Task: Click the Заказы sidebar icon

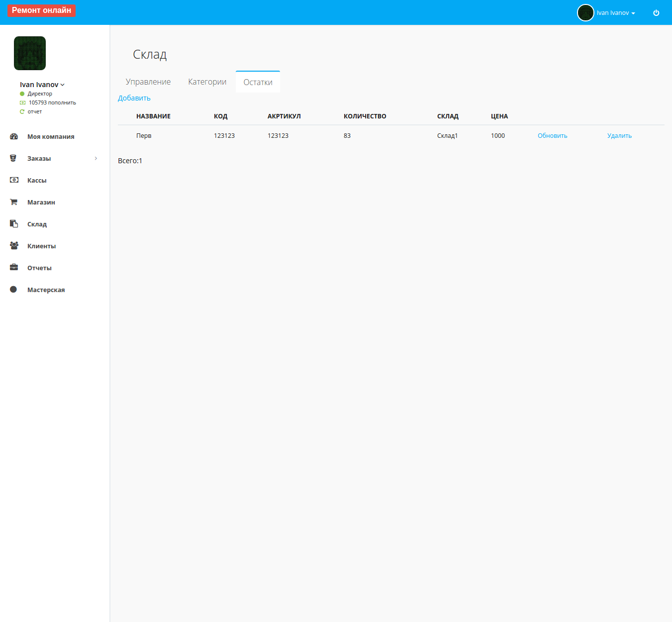Action: click(x=13, y=158)
